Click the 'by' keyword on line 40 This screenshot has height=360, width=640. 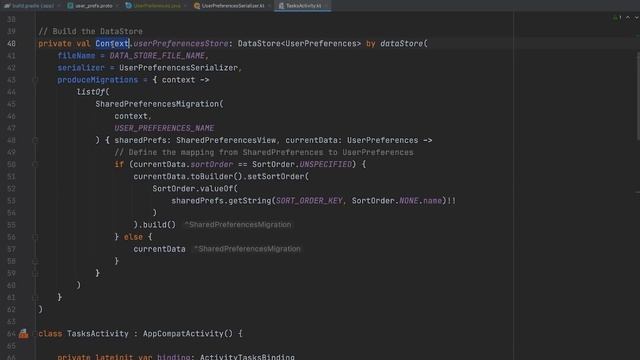coord(371,44)
